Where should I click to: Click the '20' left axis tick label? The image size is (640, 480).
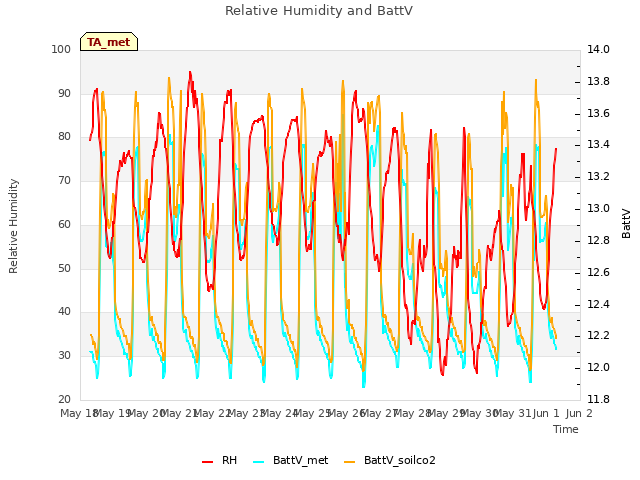64,399
